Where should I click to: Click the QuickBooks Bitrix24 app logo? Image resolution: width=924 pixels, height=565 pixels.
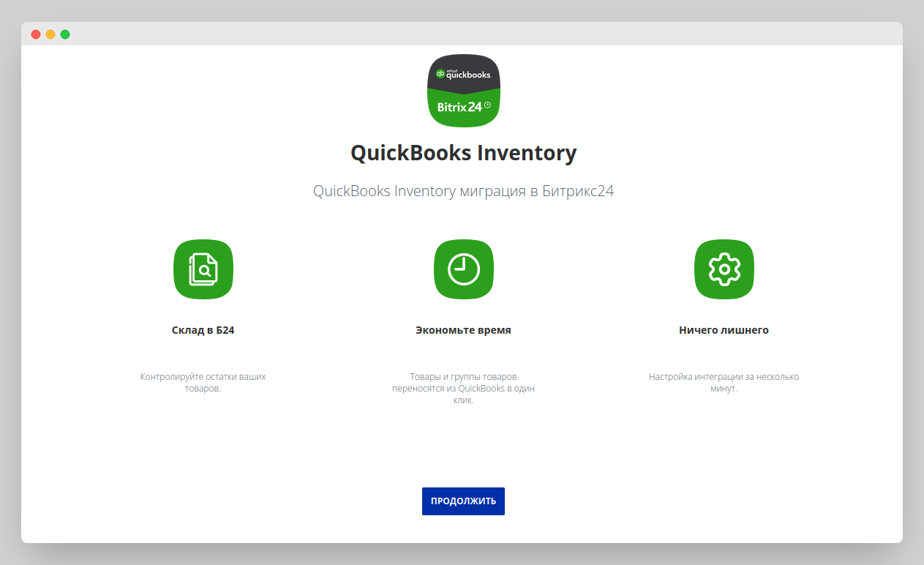pyautogui.click(x=464, y=91)
